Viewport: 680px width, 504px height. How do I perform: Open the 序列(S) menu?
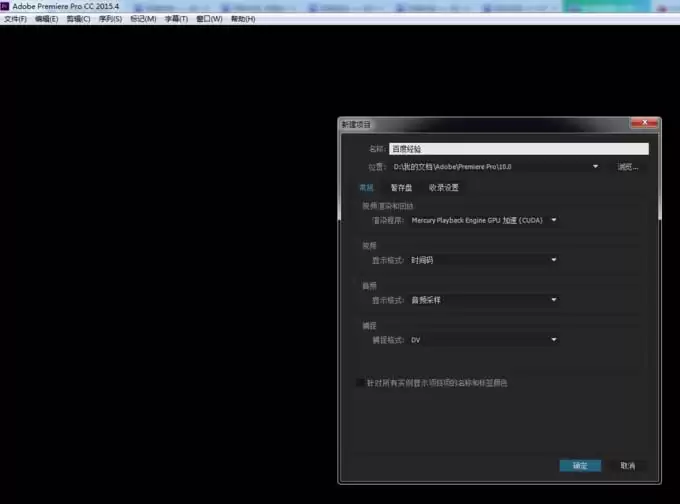pyautogui.click(x=110, y=19)
